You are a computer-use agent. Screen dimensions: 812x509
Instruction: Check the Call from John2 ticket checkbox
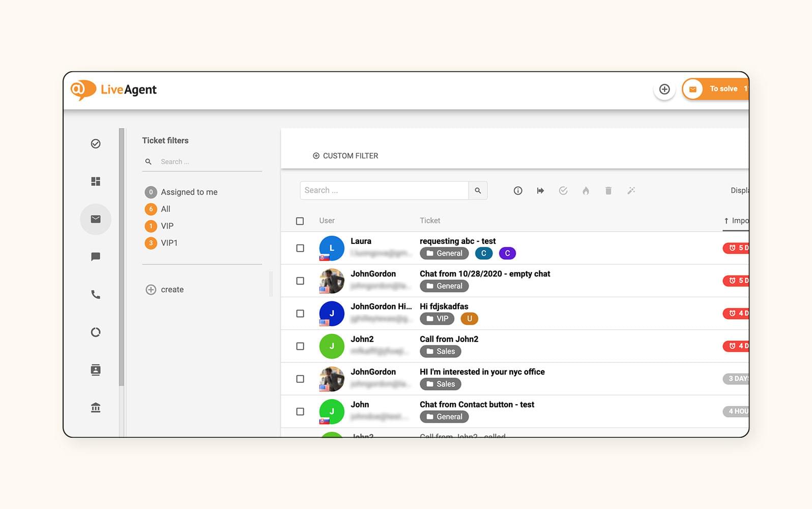(300, 346)
